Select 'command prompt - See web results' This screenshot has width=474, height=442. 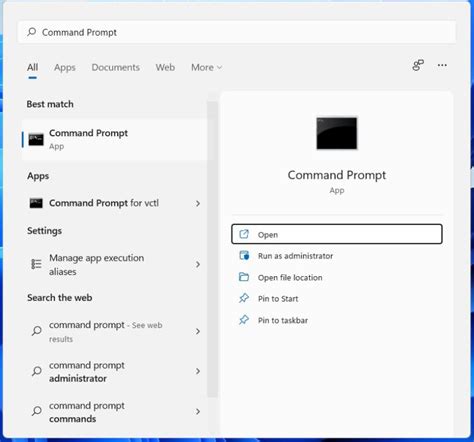point(114,331)
